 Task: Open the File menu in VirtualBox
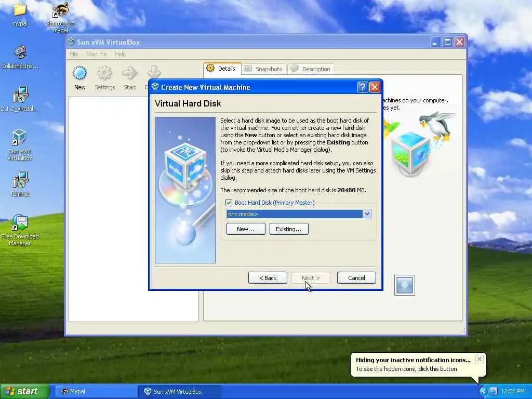pyautogui.click(x=74, y=54)
